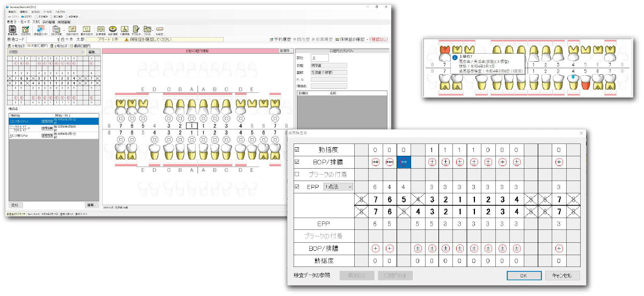This screenshot has height=296, width=644.
Task: Open the medical record book icon
Action: 101,30
